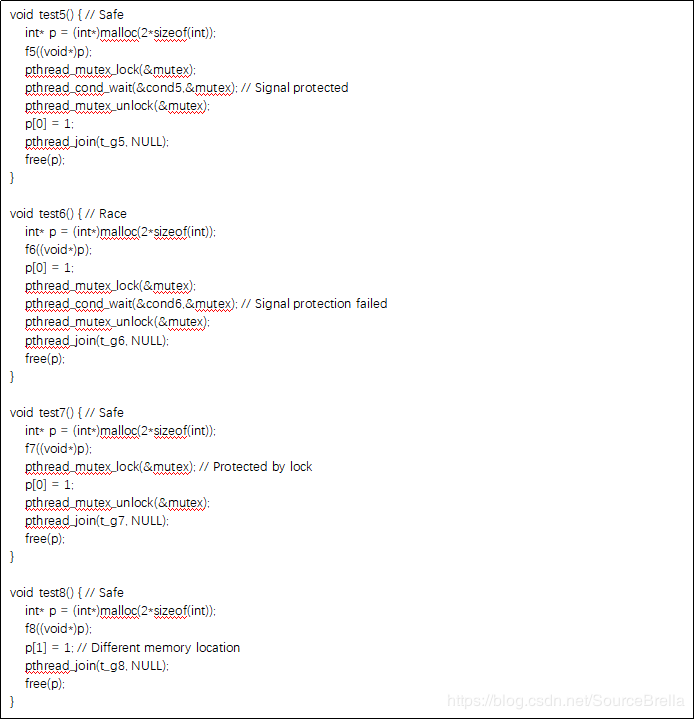Click the test6 Race function header
The width and height of the screenshot is (694, 719).
pyautogui.click(x=68, y=214)
